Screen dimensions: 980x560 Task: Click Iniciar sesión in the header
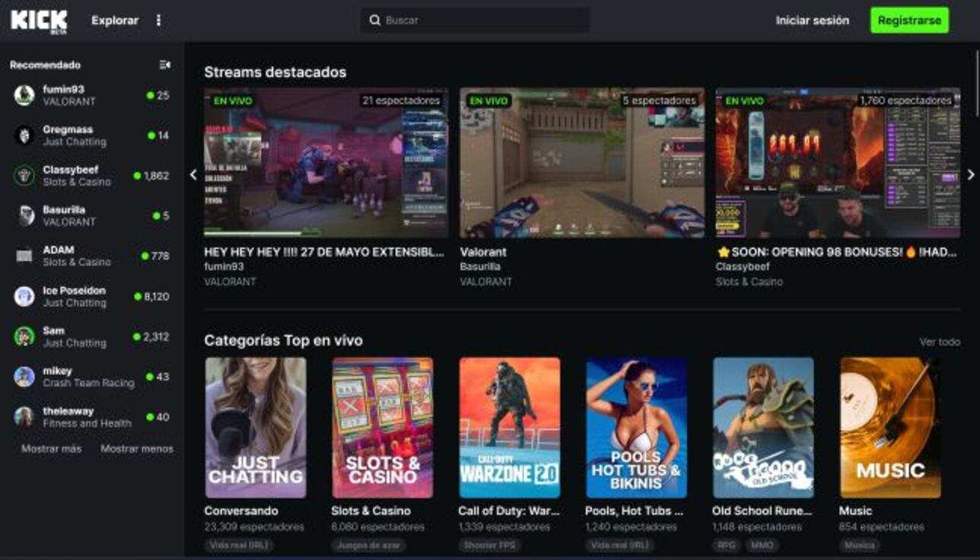(810, 21)
